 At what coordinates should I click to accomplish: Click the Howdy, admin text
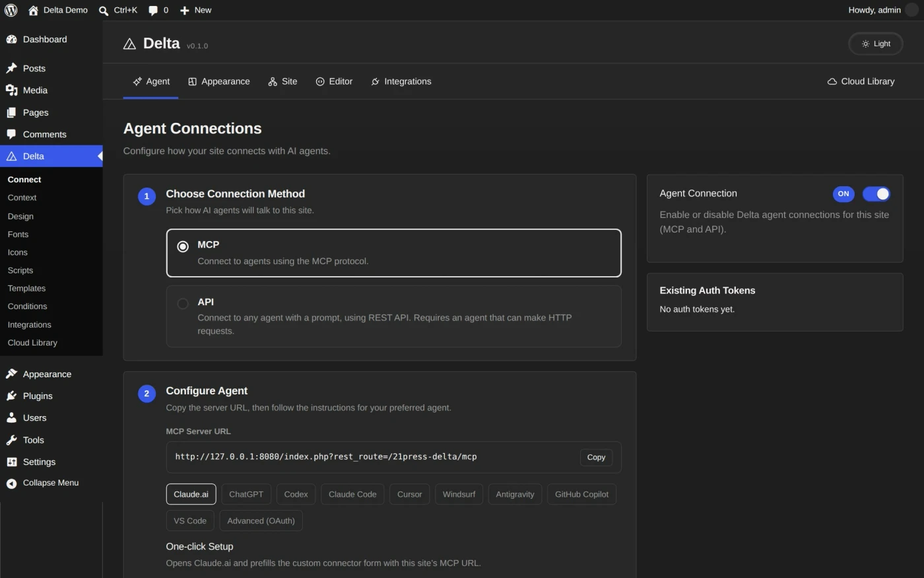point(874,10)
